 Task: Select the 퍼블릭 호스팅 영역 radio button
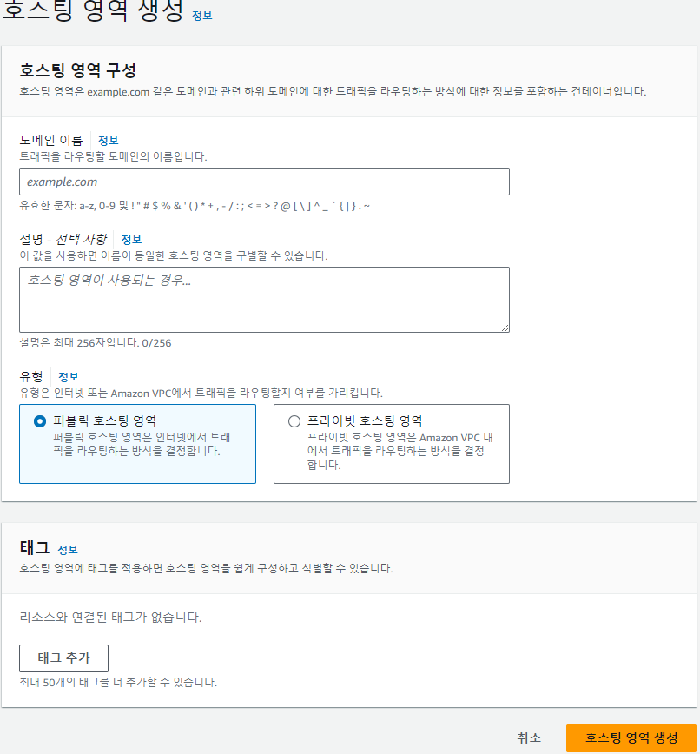[40, 421]
